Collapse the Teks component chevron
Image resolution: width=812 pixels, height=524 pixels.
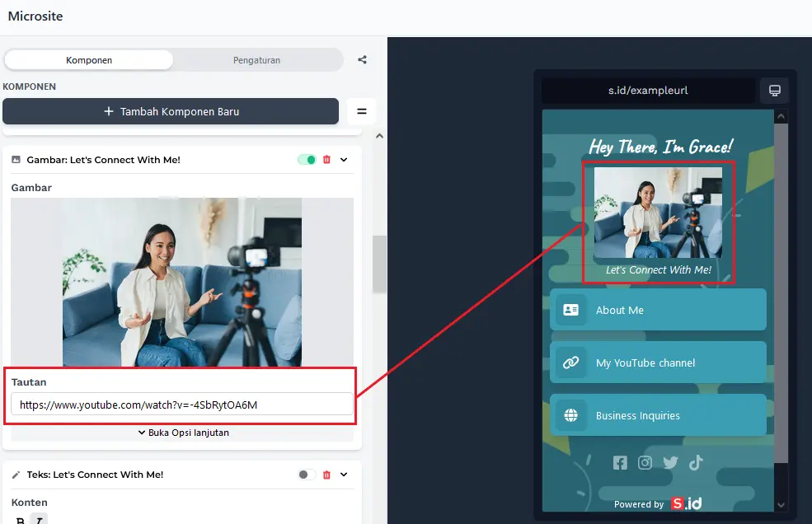pos(345,475)
